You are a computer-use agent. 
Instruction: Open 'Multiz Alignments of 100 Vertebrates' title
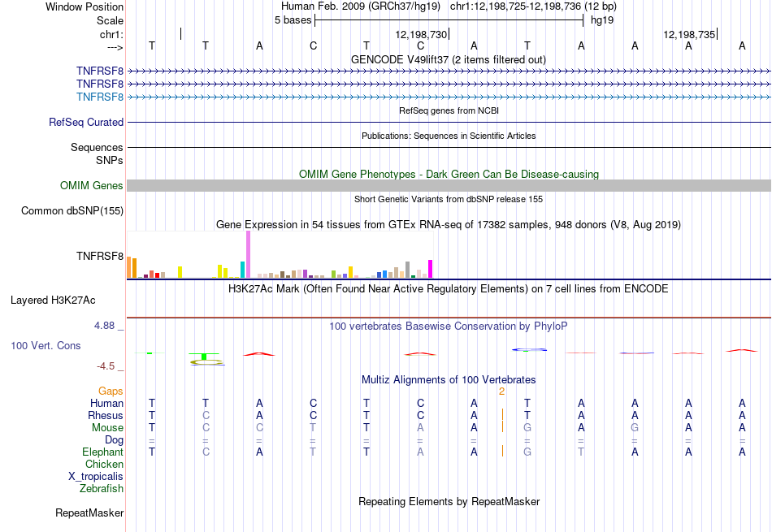tap(449, 379)
